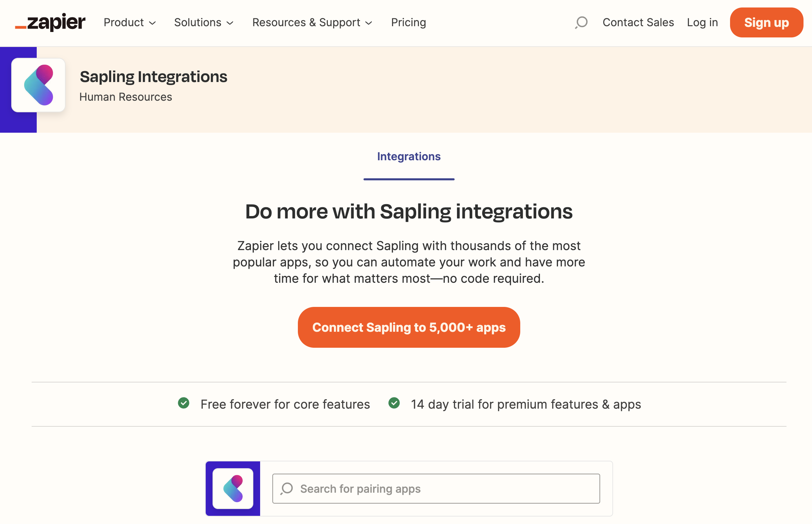The image size is (812, 524).
Task: Click the Sapling Integrations heading
Action: click(x=153, y=77)
